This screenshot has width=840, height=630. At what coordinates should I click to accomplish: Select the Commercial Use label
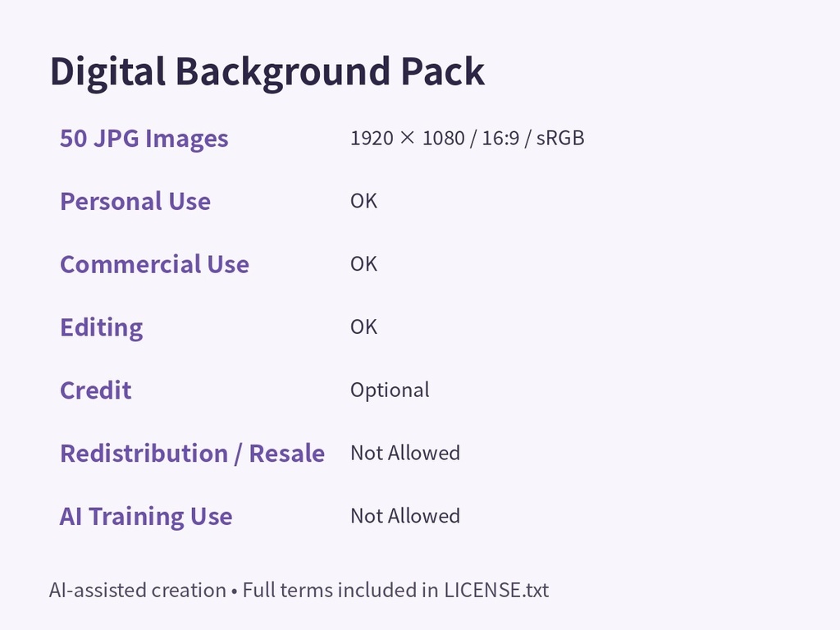[155, 264]
